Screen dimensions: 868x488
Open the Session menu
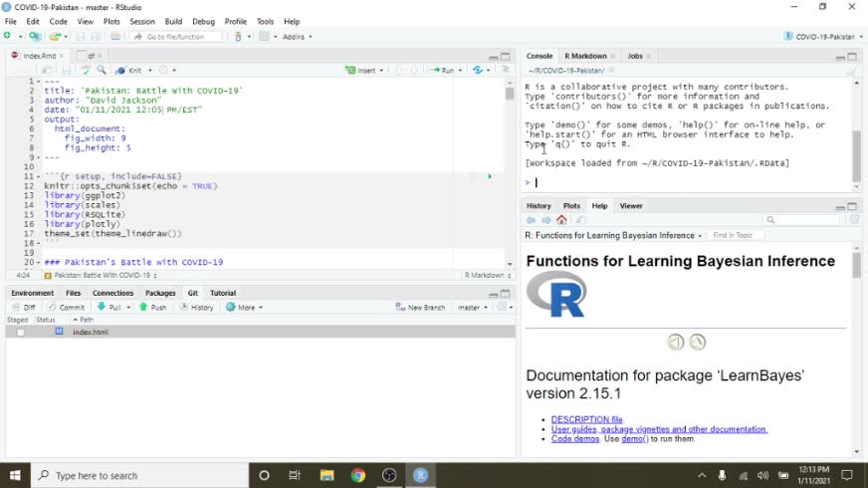tap(142, 21)
